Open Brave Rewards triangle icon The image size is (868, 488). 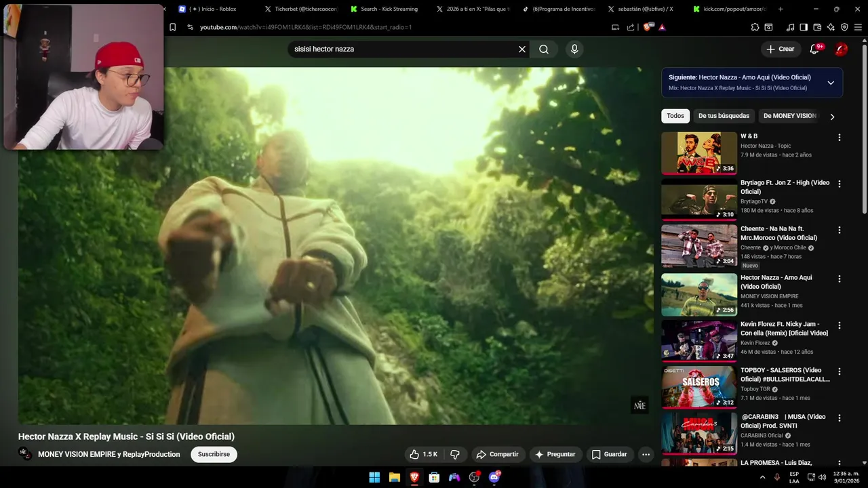pyautogui.click(x=662, y=27)
